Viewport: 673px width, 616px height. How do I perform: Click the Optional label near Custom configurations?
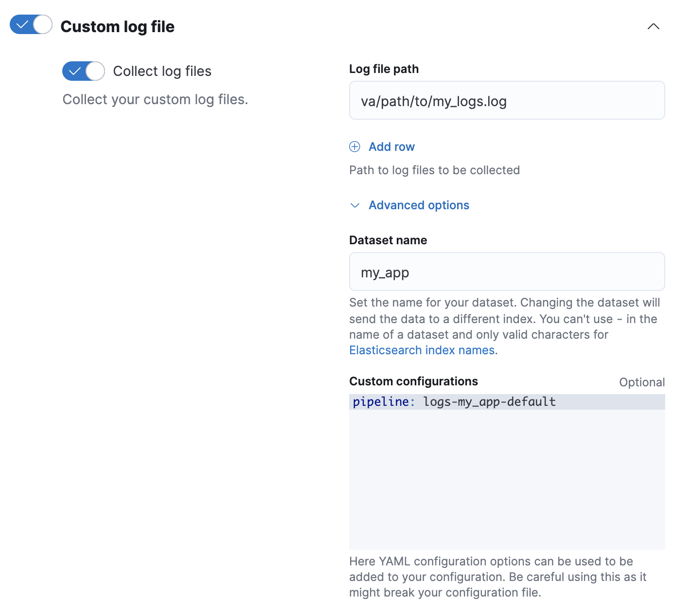pyautogui.click(x=642, y=382)
